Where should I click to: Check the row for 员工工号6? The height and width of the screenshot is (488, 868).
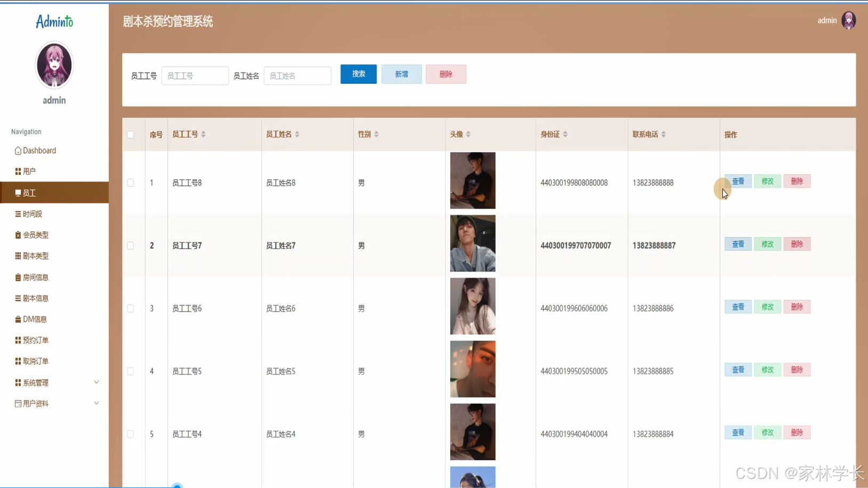click(131, 308)
